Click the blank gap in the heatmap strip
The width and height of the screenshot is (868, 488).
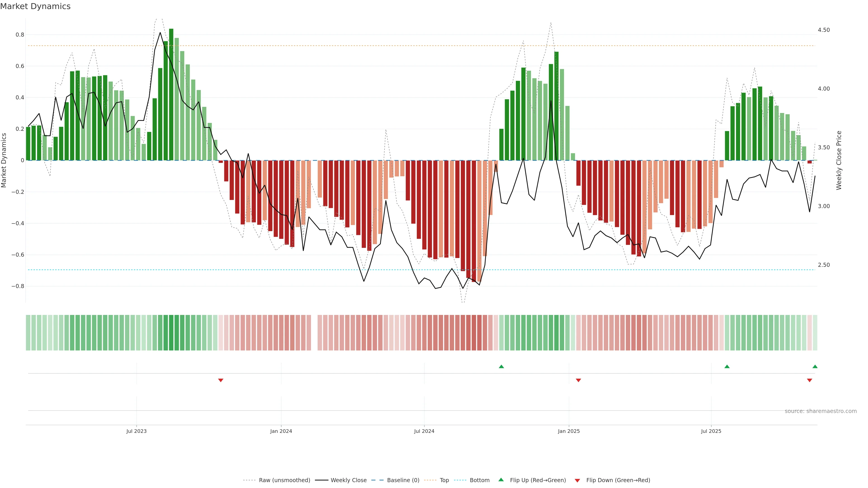(x=314, y=333)
